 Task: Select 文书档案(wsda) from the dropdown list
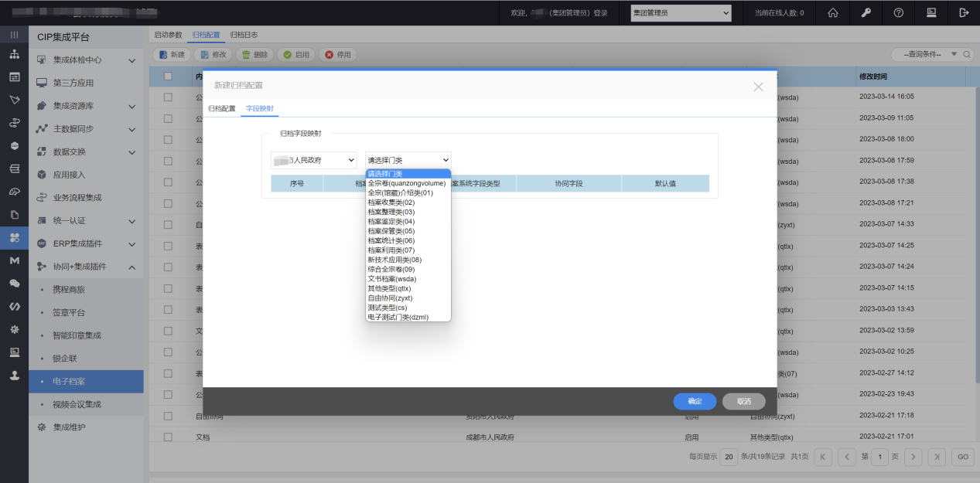pyautogui.click(x=392, y=278)
